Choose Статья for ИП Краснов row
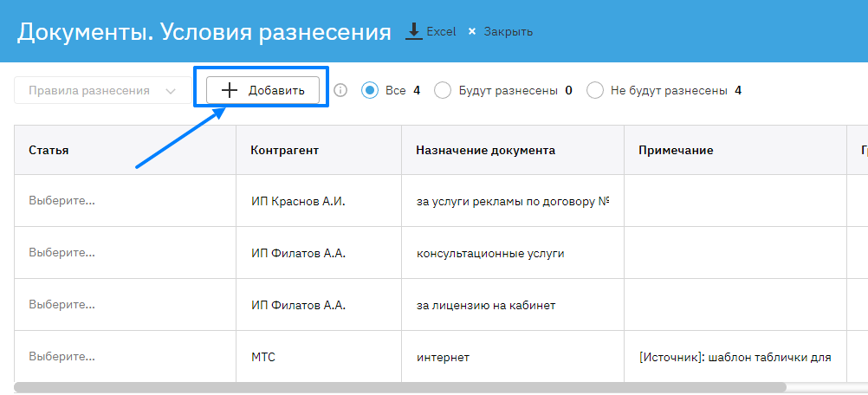The height and width of the screenshot is (395, 868). [x=62, y=201]
